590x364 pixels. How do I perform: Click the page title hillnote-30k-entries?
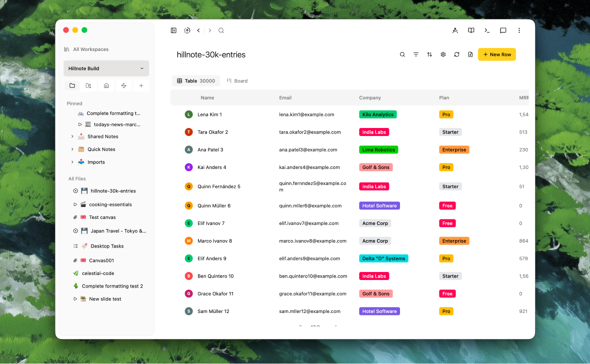pos(211,54)
